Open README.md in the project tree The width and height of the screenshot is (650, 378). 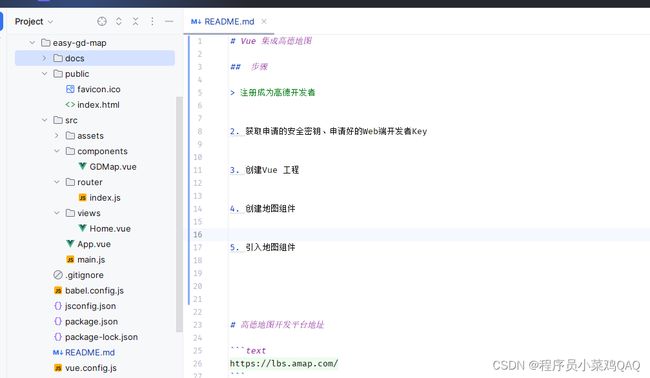[x=90, y=352]
